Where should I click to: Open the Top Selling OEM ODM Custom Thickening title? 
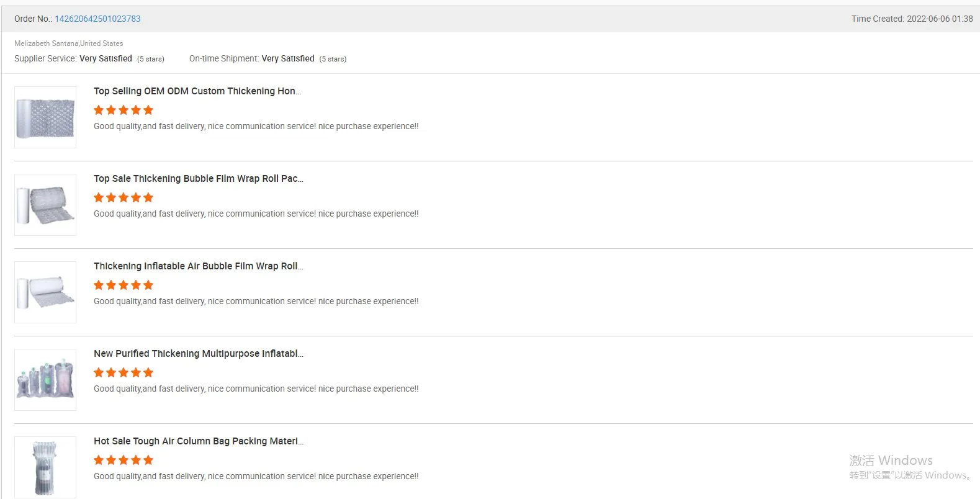click(197, 91)
